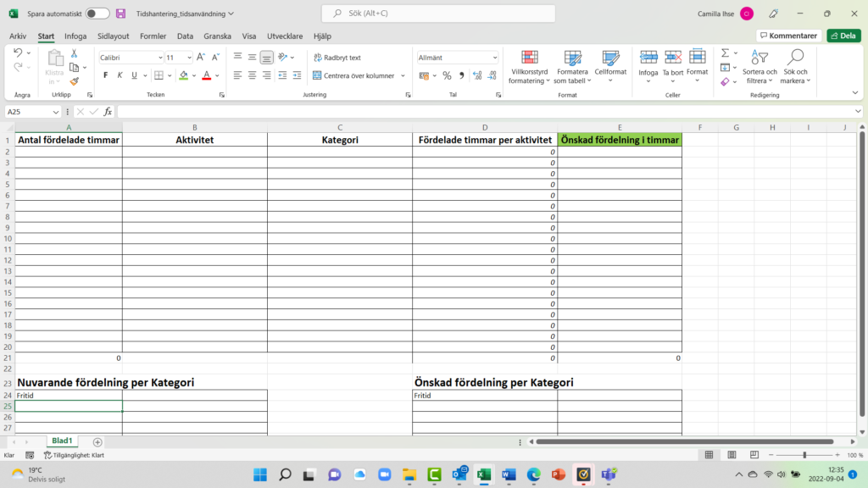
Task: Toggle the Spara automatiskt switch
Action: pos(97,14)
